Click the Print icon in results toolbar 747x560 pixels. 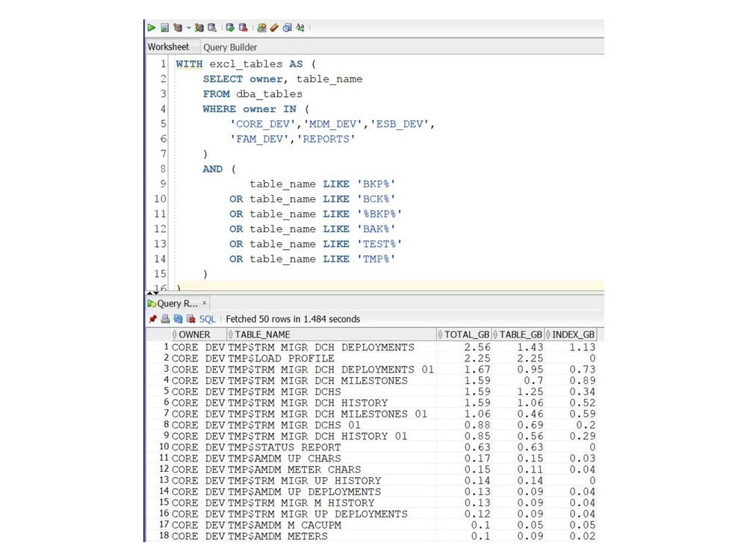(165, 319)
